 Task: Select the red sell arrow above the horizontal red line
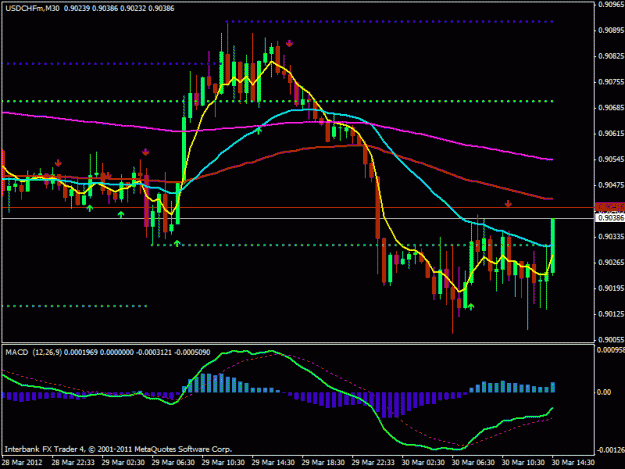pos(508,204)
